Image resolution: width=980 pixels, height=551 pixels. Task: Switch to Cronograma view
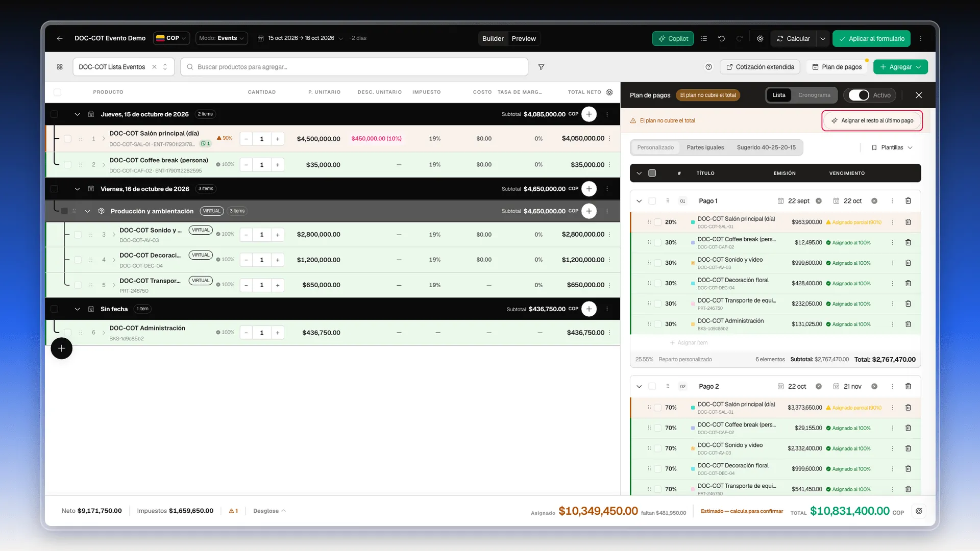(814, 95)
